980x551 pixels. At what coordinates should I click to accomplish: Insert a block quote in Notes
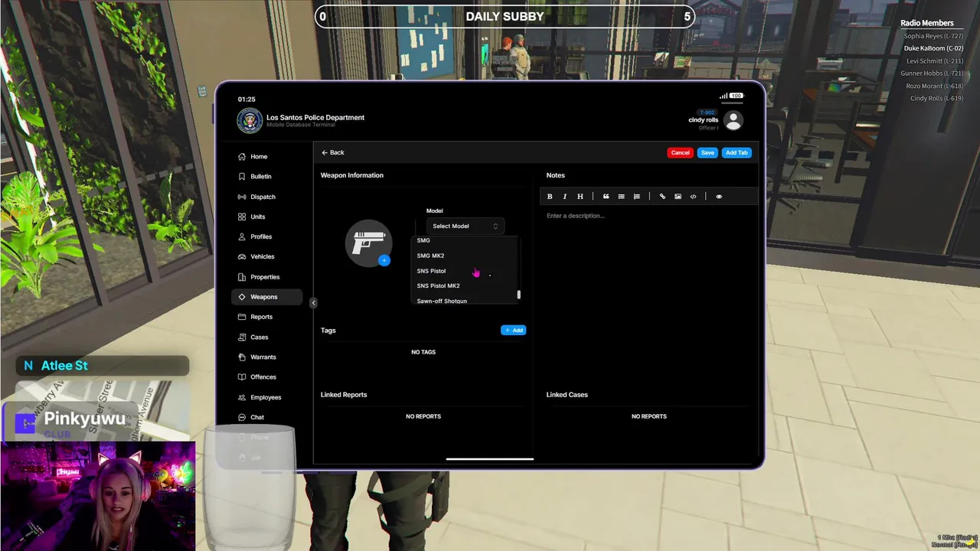tap(606, 197)
